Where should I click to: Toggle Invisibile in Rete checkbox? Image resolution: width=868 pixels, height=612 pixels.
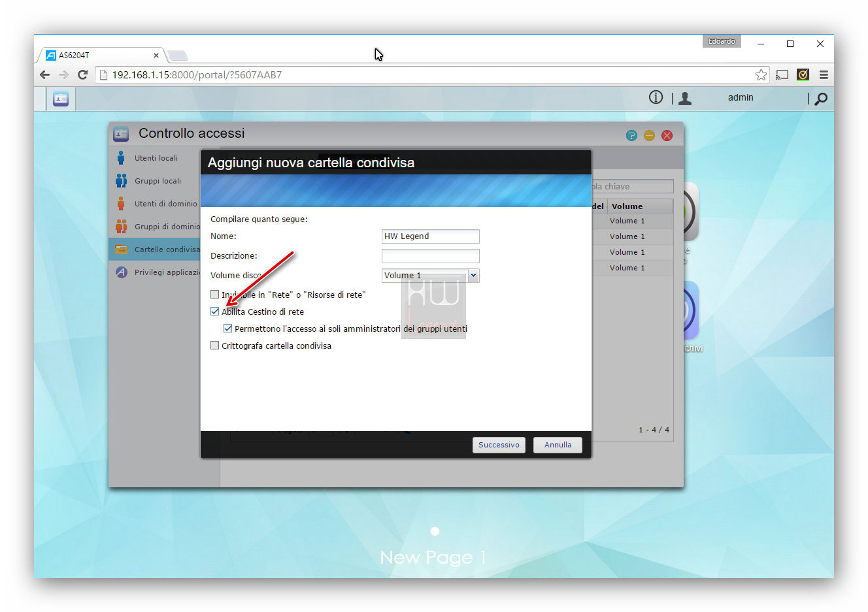[x=214, y=295]
